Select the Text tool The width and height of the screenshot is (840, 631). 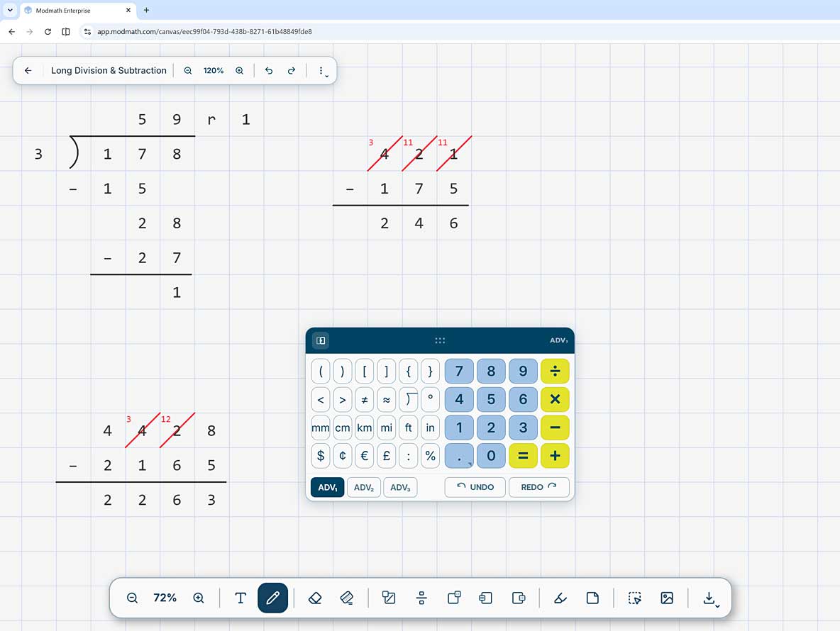[241, 598]
